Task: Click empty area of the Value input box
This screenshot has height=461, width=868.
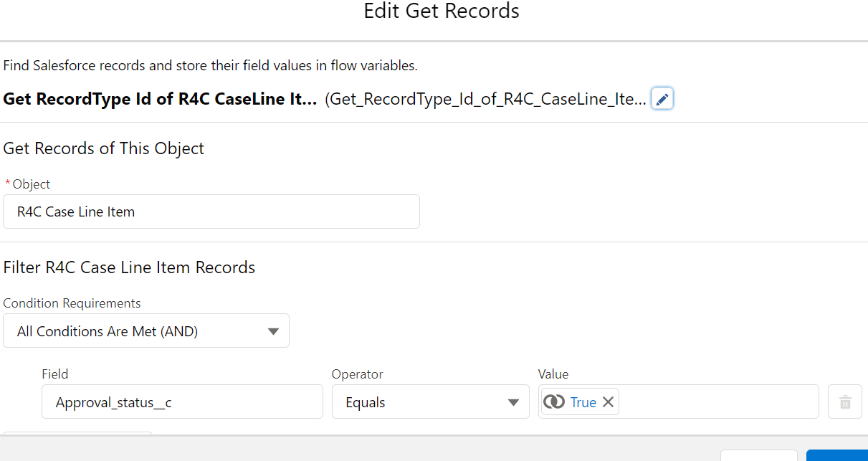Action: pos(717,402)
